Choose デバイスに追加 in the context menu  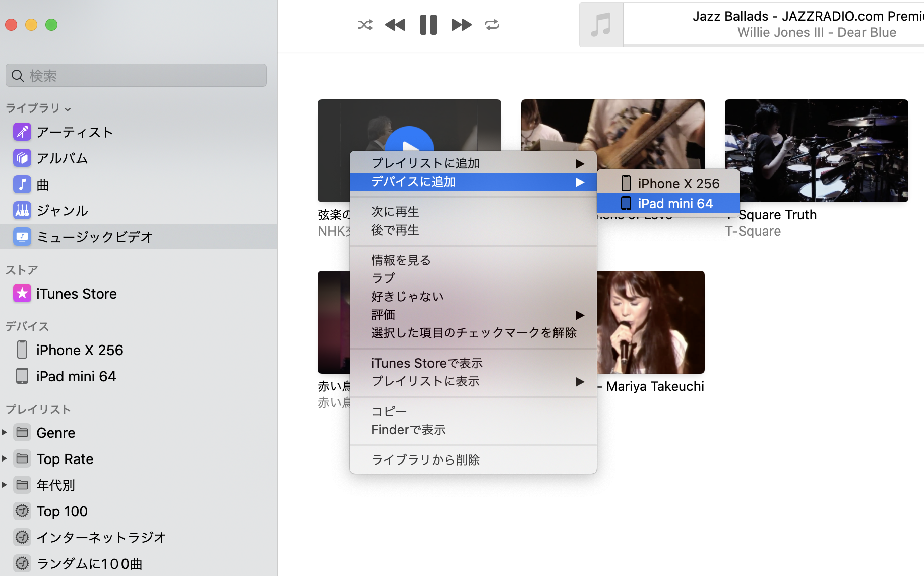pos(473,182)
